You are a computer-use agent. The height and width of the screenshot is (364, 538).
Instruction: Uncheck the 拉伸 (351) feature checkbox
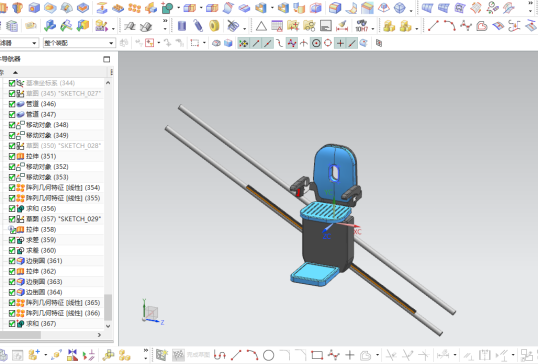[12, 156]
